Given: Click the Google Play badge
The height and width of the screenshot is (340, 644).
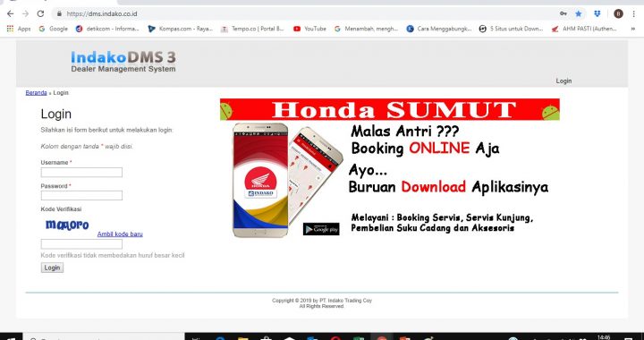Looking at the screenshot, I should click(x=321, y=229).
